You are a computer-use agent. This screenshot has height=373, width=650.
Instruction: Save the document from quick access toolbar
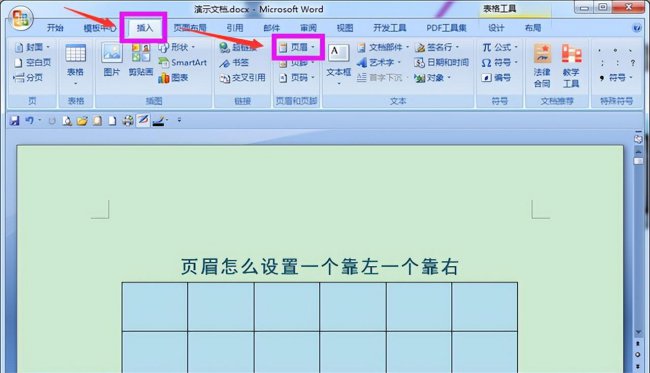click(15, 121)
